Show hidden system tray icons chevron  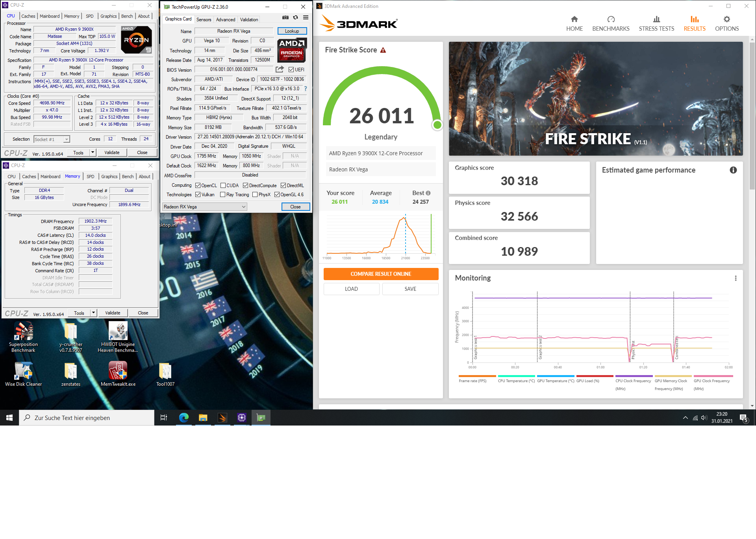(686, 418)
